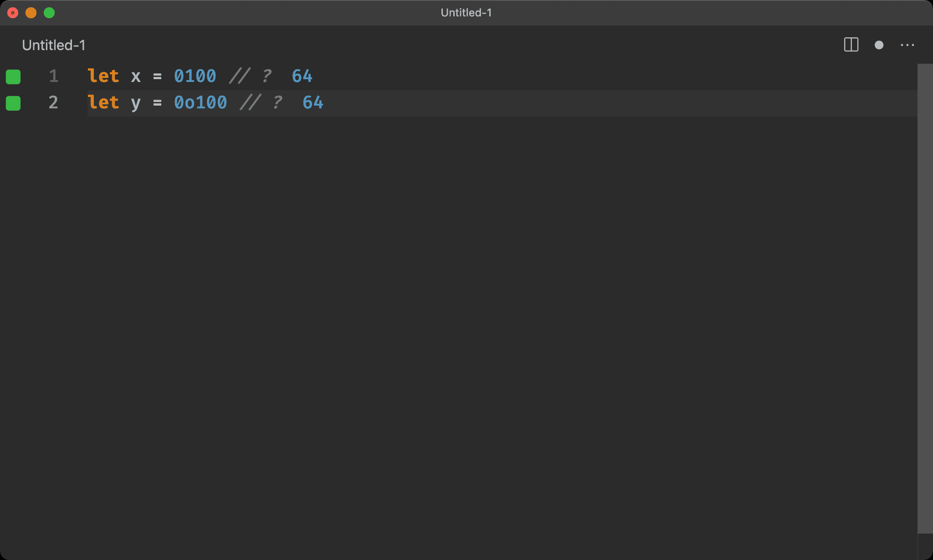The height and width of the screenshot is (560, 933).
Task: Click the green coverage marker on line 1
Action: point(13,76)
